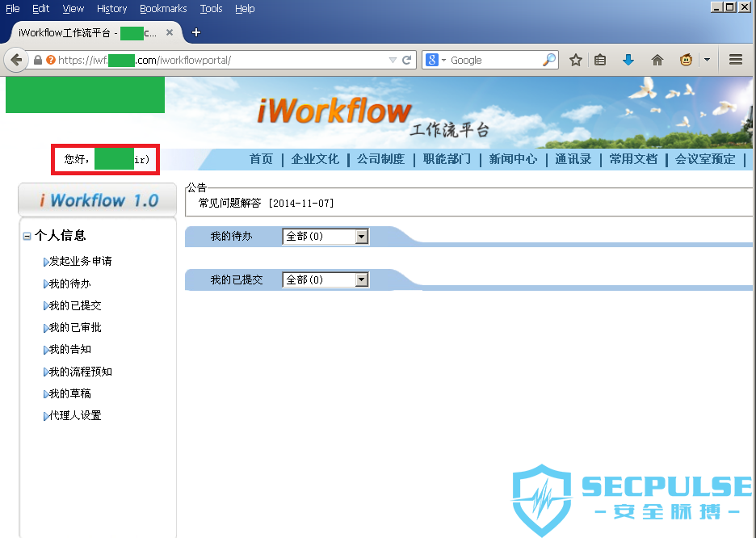Open the History menu
The image size is (756, 538).
pos(111,9)
